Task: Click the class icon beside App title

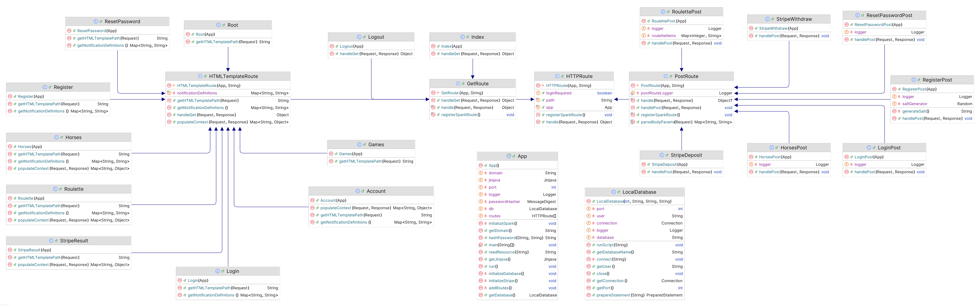Action: point(509,156)
